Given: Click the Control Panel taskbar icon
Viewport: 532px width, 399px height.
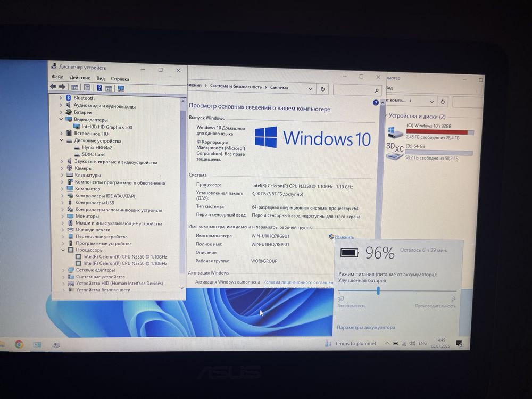Looking at the screenshot, I should point(37,345).
